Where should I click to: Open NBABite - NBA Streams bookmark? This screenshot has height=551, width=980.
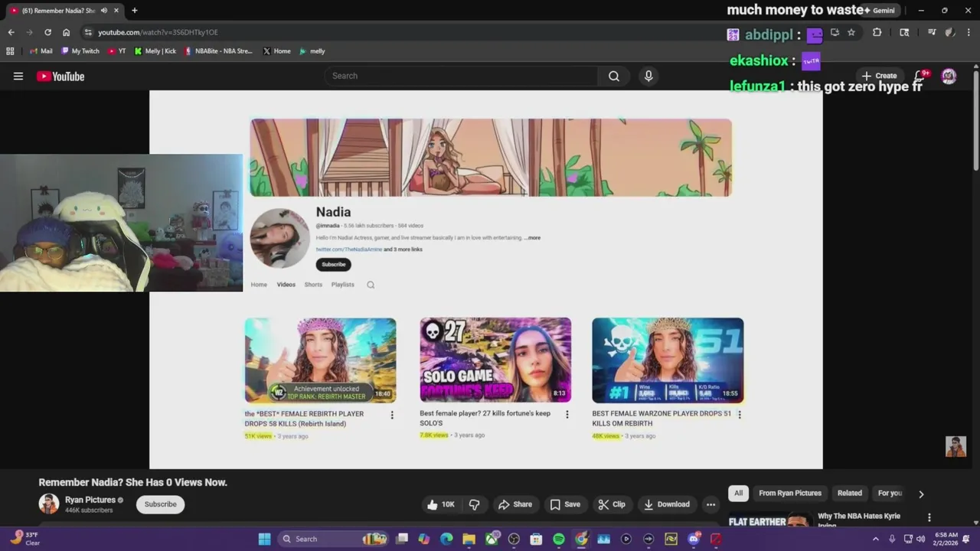point(218,51)
